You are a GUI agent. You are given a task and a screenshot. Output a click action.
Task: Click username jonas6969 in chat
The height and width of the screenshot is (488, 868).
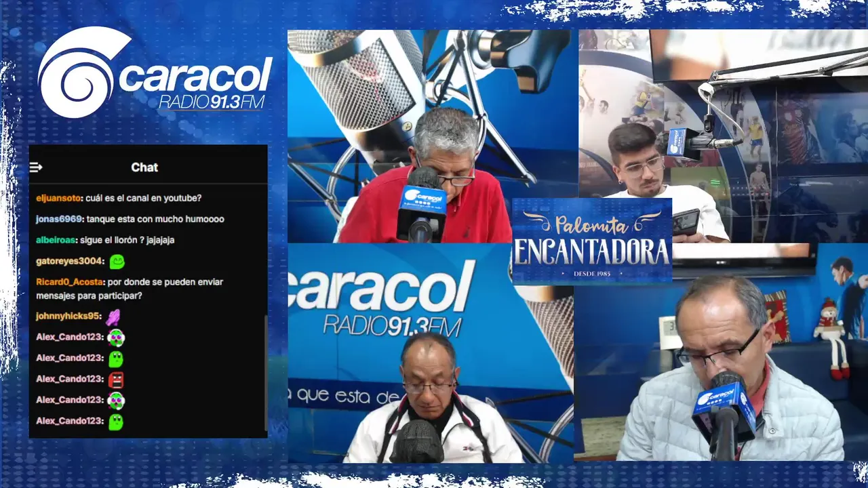tap(60, 220)
